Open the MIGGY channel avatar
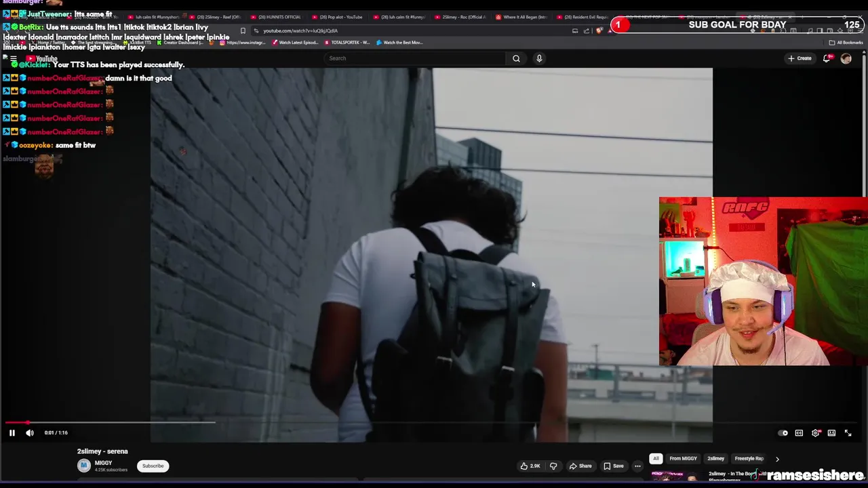Image resolution: width=868 pixels, height=488 pixels. click(84, 465)
